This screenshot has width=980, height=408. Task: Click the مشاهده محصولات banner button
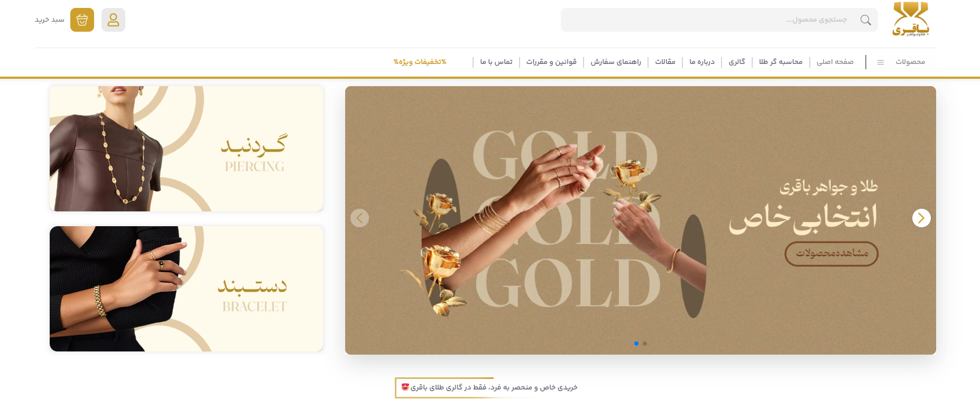click(x=832, y=254)
